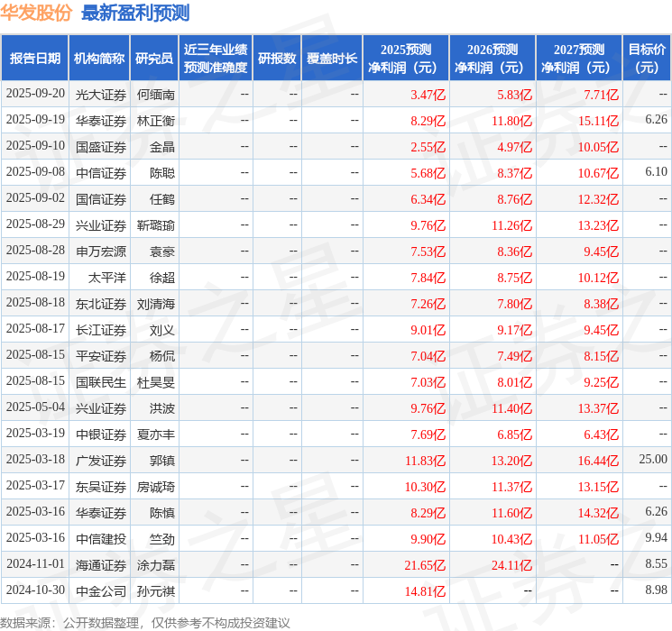Click 2.55亿 forecast value

(428, 147)
